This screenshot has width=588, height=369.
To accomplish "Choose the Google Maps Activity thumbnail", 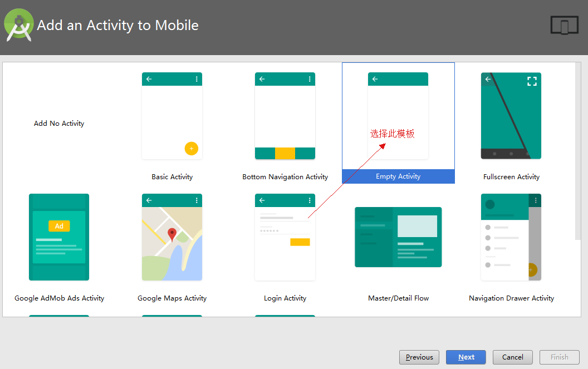I will point(171,237).
